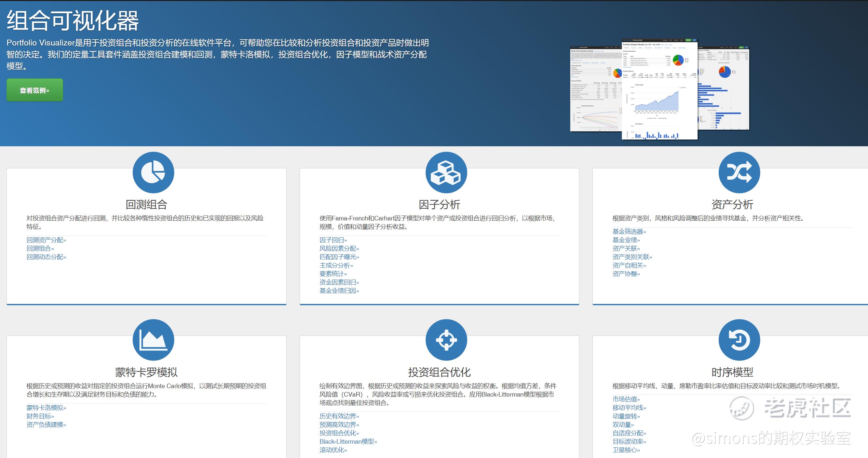Viewport: 868px width, 458px height.
Task: Open the 双动量» link
Action: pyautogui.click(x=623, y=425)
